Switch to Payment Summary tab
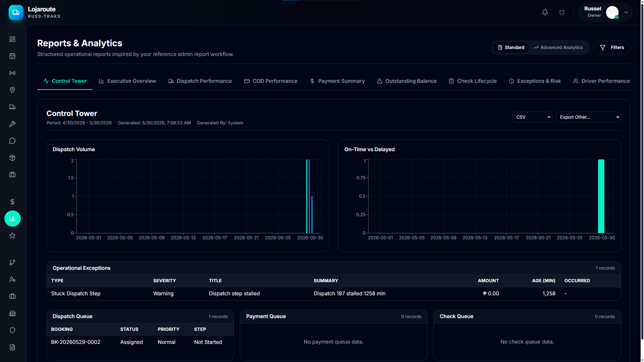This screenshot has height=362, width=644. [x=337, y=81]
